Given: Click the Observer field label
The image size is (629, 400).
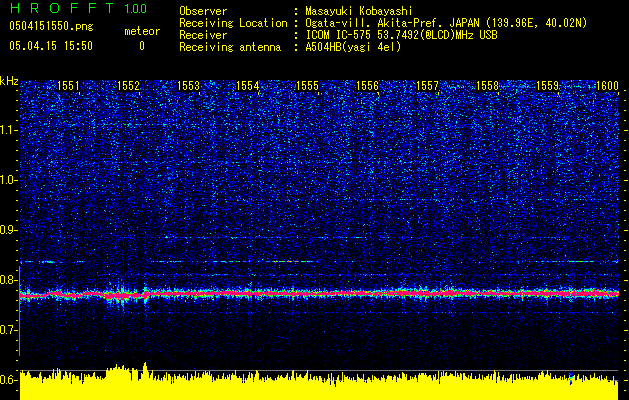Looking at the screenshot, I should (203, 11).
